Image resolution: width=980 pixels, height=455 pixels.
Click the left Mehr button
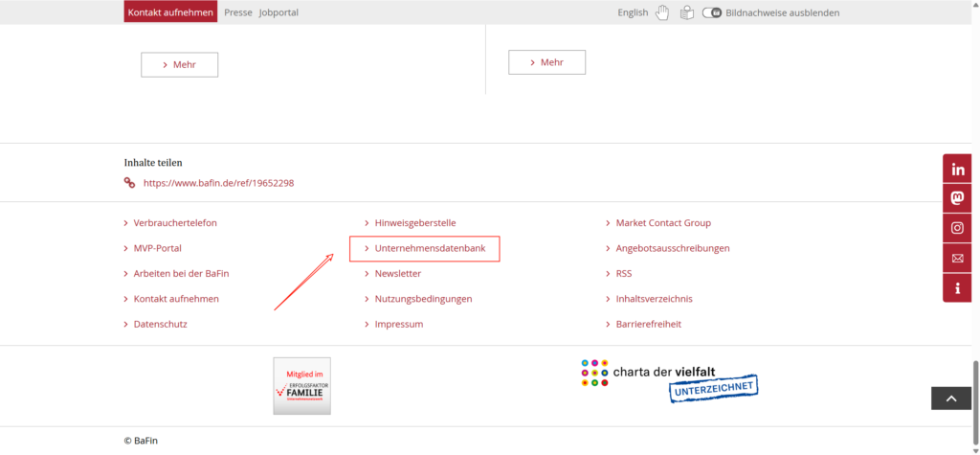click(179, 64)
